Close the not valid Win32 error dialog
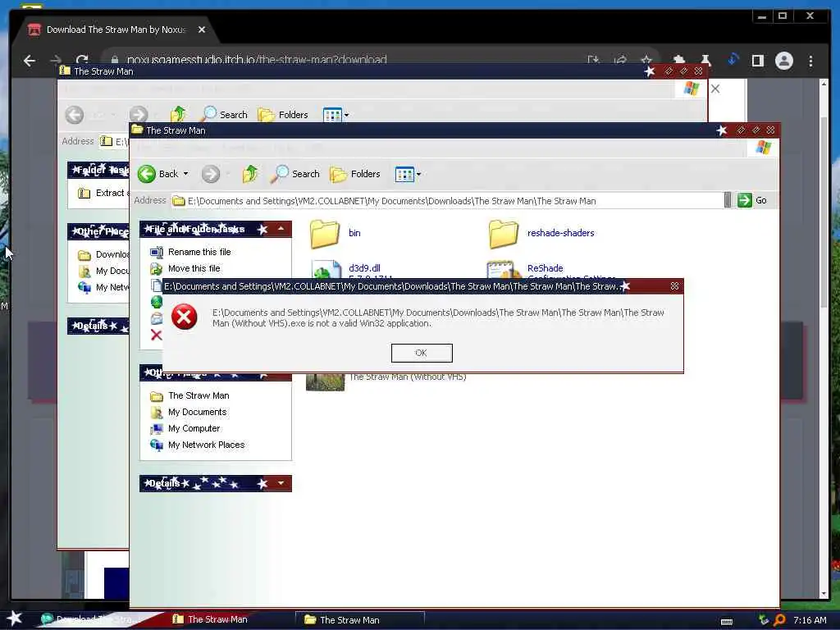Image resolution: width=840 pixels, height=630 pixels. [674, 286]
